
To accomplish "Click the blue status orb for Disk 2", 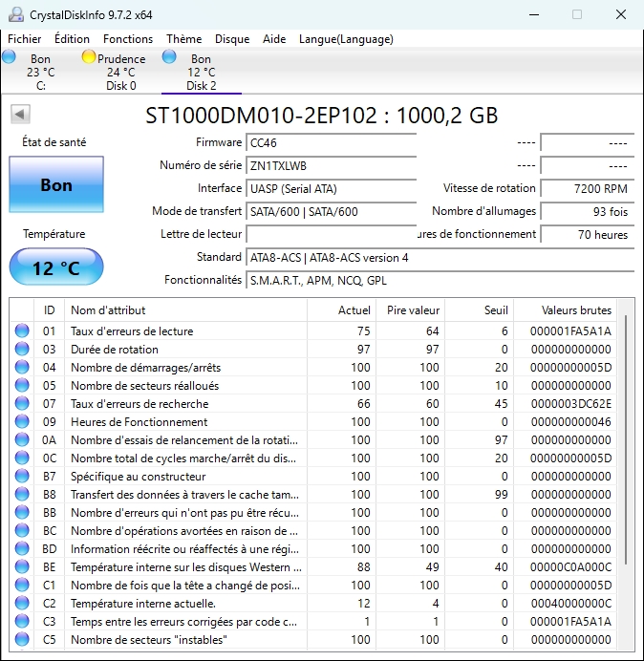I will [169, 57].
